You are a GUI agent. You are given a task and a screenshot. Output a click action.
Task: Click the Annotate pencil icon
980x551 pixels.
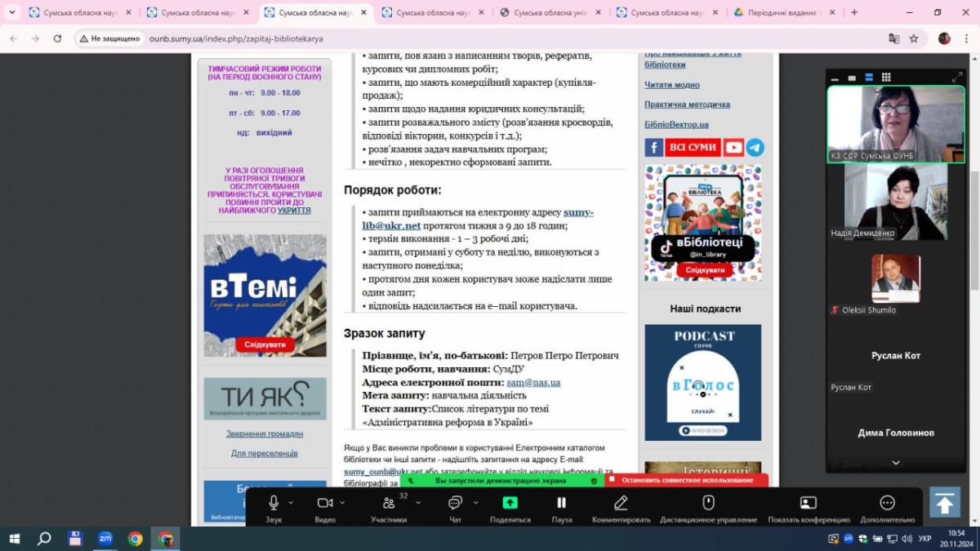click(621, 503)
